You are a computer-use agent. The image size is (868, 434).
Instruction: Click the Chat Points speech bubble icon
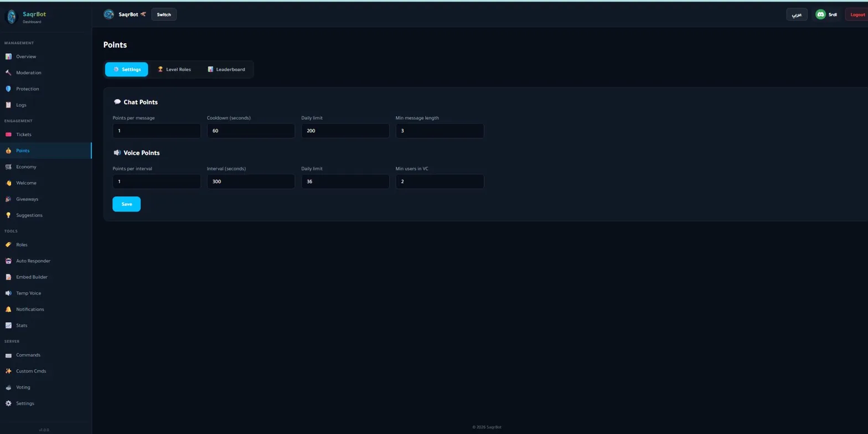point(117,102)
